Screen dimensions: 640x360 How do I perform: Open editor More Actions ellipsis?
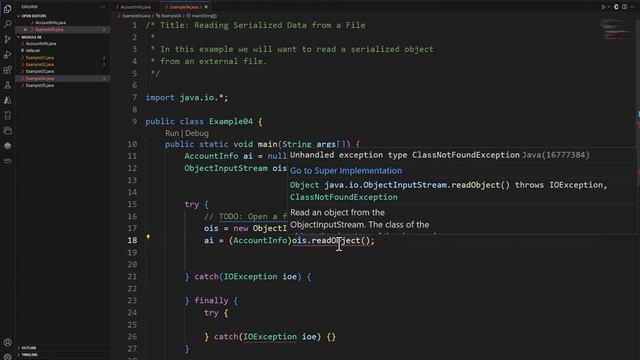point(633,7)
